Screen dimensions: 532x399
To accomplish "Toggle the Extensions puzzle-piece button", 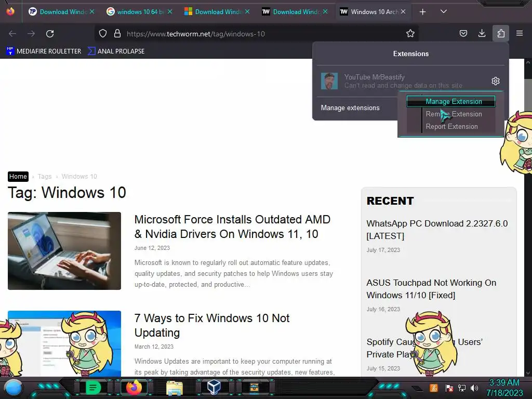I will (501, 33).
